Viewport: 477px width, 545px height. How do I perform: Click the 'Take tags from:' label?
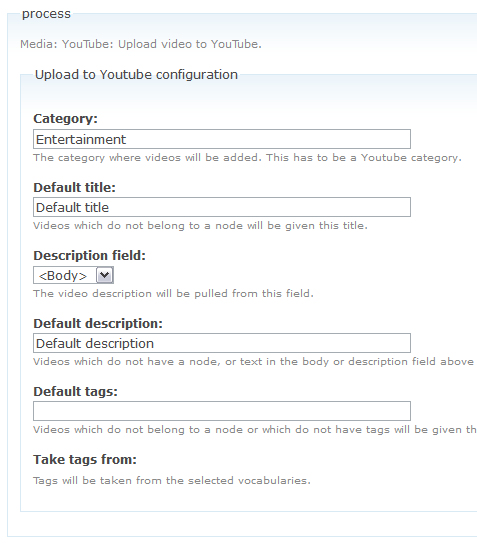click(x=85, y=459)
